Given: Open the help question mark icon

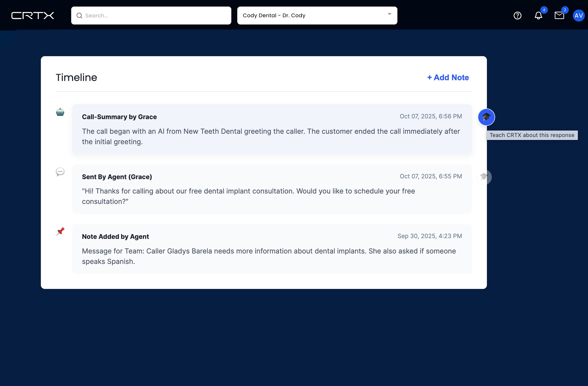Looking at the screenshot, I should (517, 16).
